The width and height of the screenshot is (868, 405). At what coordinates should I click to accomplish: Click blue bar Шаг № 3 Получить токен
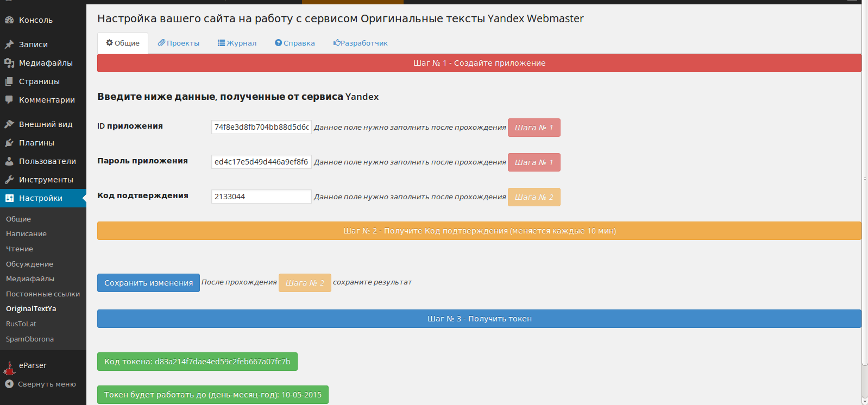479,319
